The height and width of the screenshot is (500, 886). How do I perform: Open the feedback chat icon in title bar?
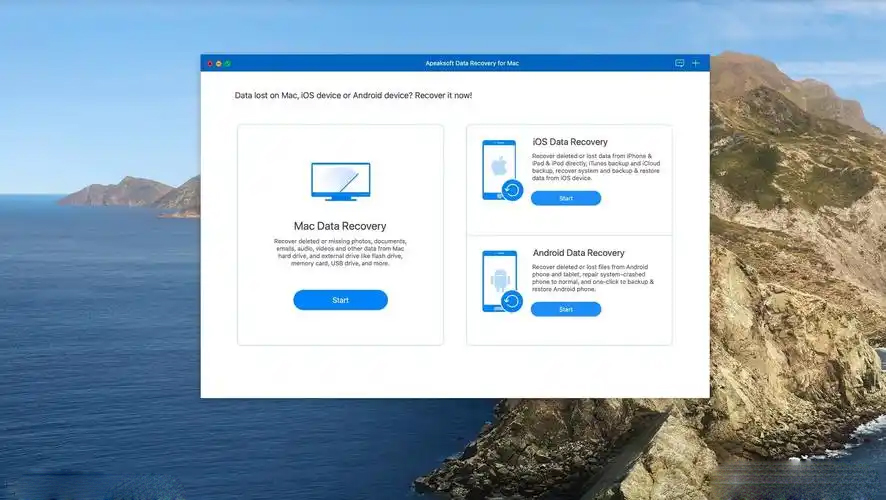pyautogui.click(x=680, y=63)
